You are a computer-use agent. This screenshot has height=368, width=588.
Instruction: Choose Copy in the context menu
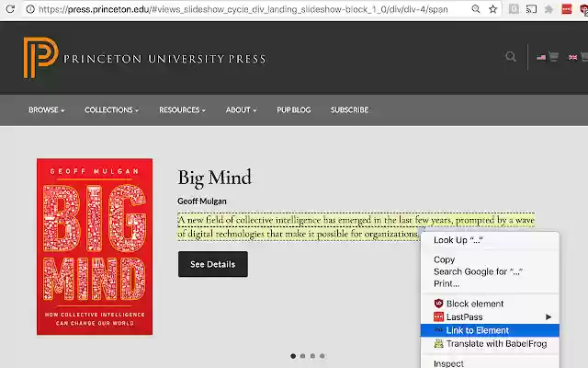coord(490,259)
